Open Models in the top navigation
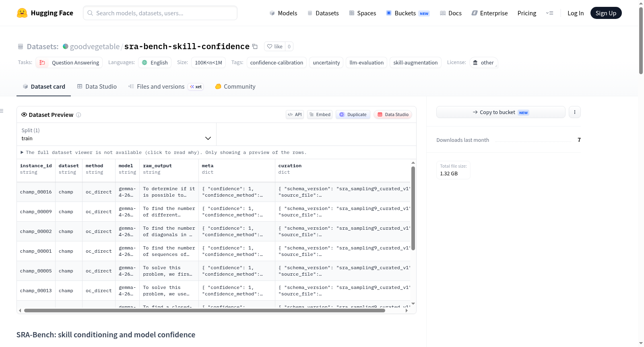The height and width of the screenshot is (347, 644). point(283,13)
